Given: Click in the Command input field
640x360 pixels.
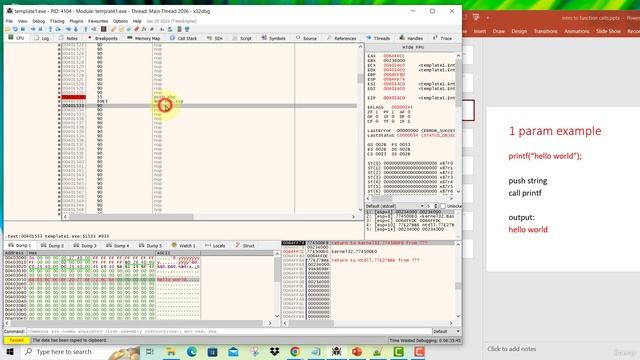Looking at the screenshot, I should click(x=229, y=331).
